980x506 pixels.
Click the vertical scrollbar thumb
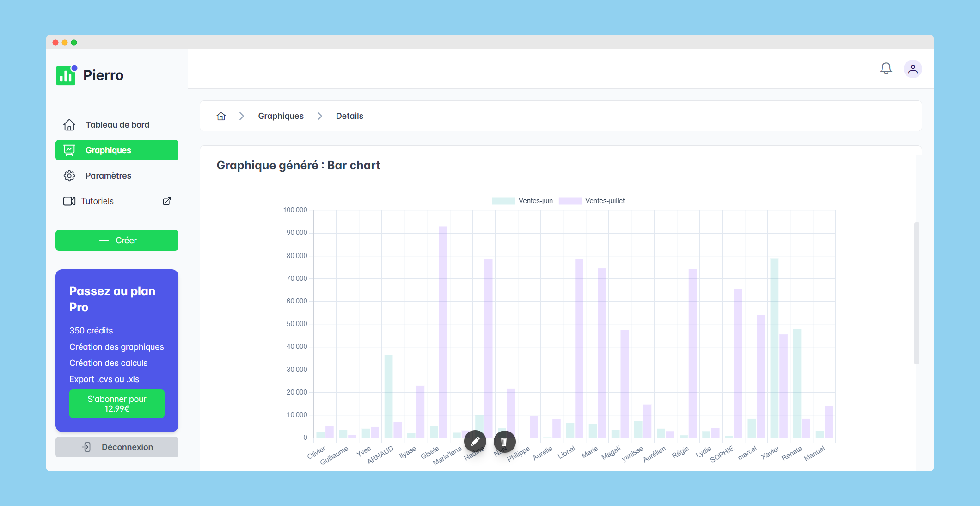pyautogui.click(x=916, y=293)
